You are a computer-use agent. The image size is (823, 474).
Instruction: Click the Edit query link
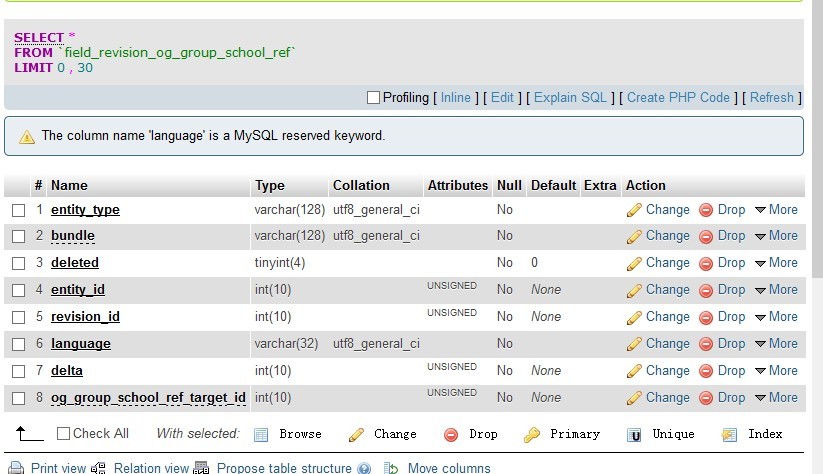pos(502,98)
